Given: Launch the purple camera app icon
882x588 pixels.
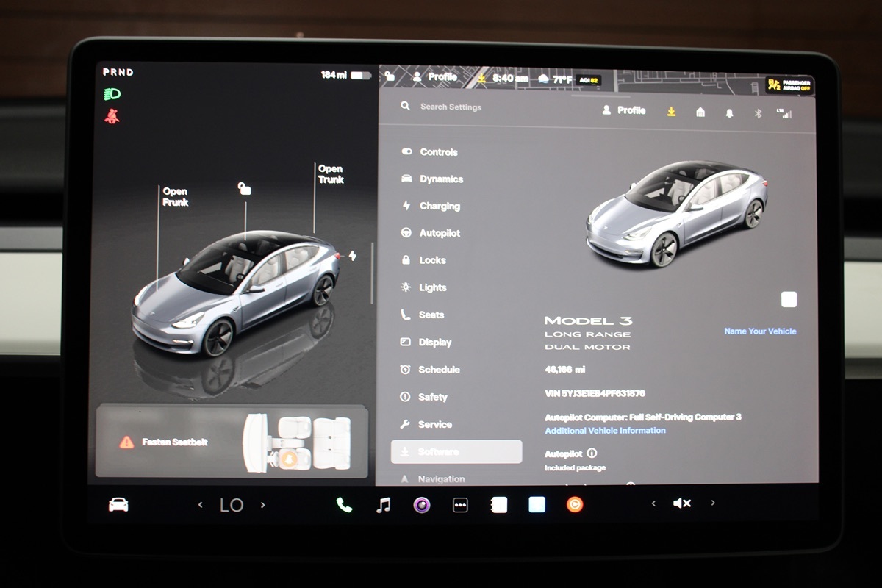Looking at the screenshot, I should [422, 504].
